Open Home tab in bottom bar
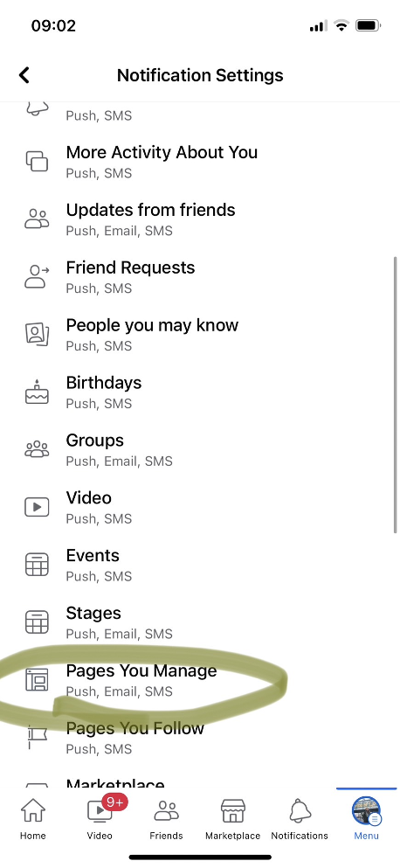This screenshot has height=868, width=400. point(32,819)
